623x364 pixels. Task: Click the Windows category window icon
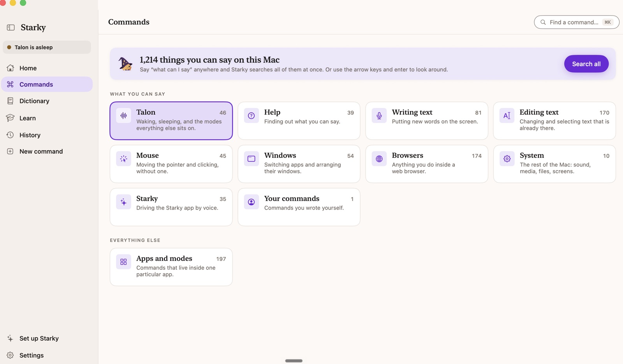point(252,159)
